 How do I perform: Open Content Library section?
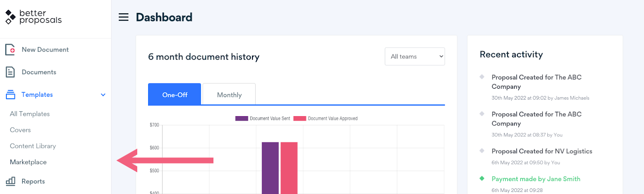33,146
